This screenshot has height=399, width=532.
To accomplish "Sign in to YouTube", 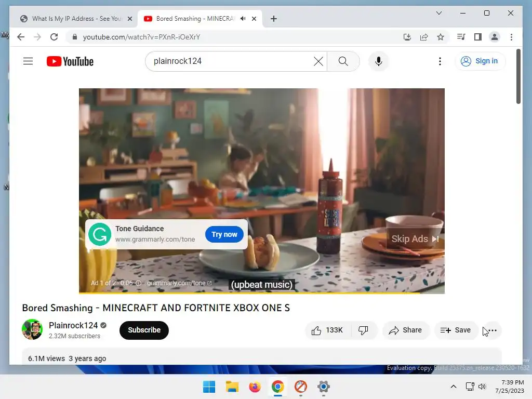I will click(480, 61).
